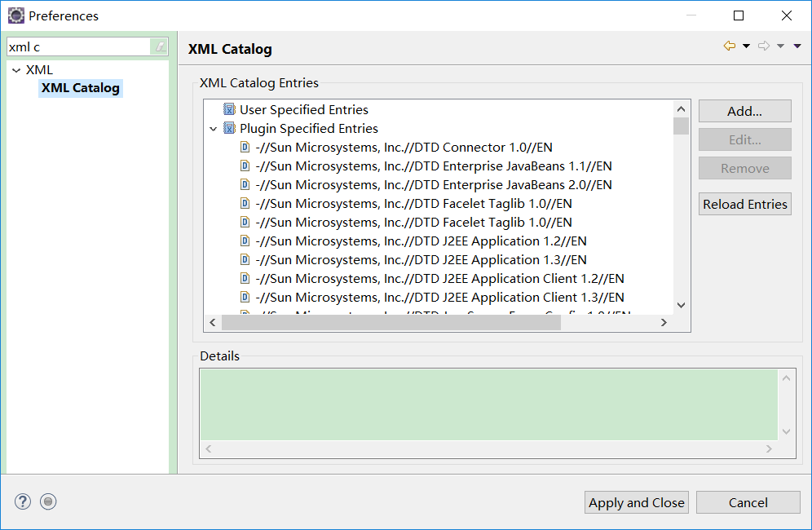Click the Plugin Specified Entries catalog icon
812x530 pixels.
click(229, 128)
